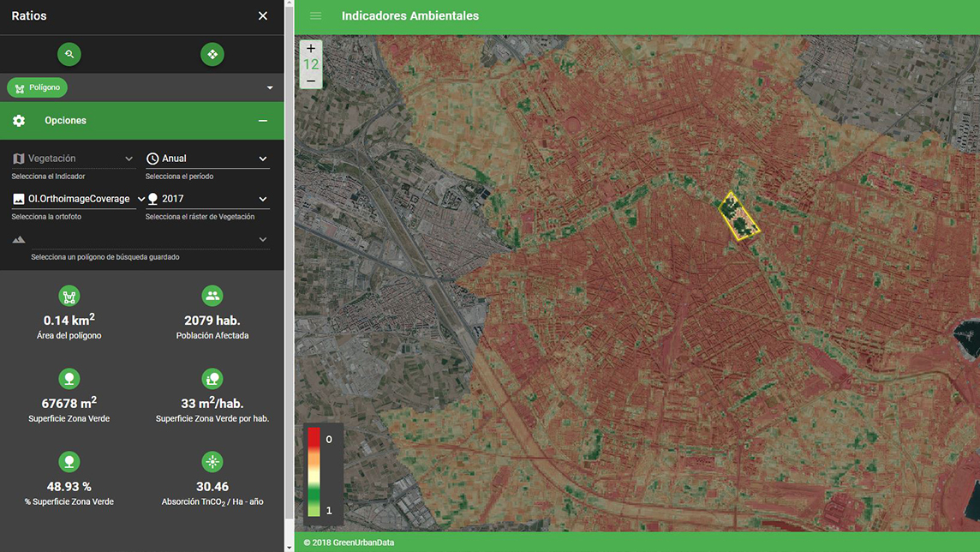Open the Anual period dropdown
Image resolution: width=980 pixels, height=552 pixels.
pos(207,159)
